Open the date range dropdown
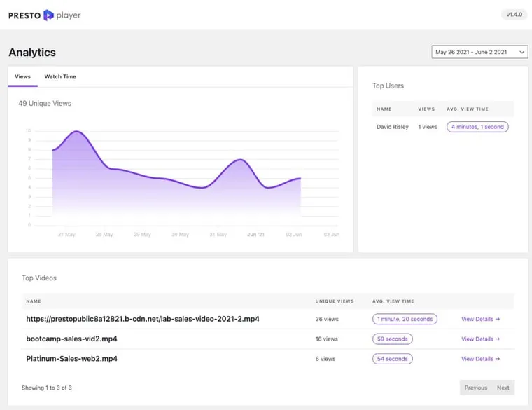Viewport: 532px width, 410px height. pos(479,52)
